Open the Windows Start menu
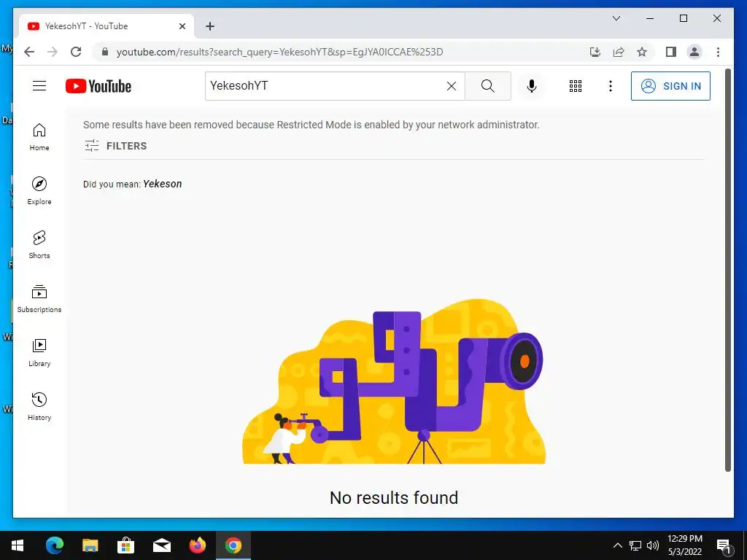 tap(18, 545)
